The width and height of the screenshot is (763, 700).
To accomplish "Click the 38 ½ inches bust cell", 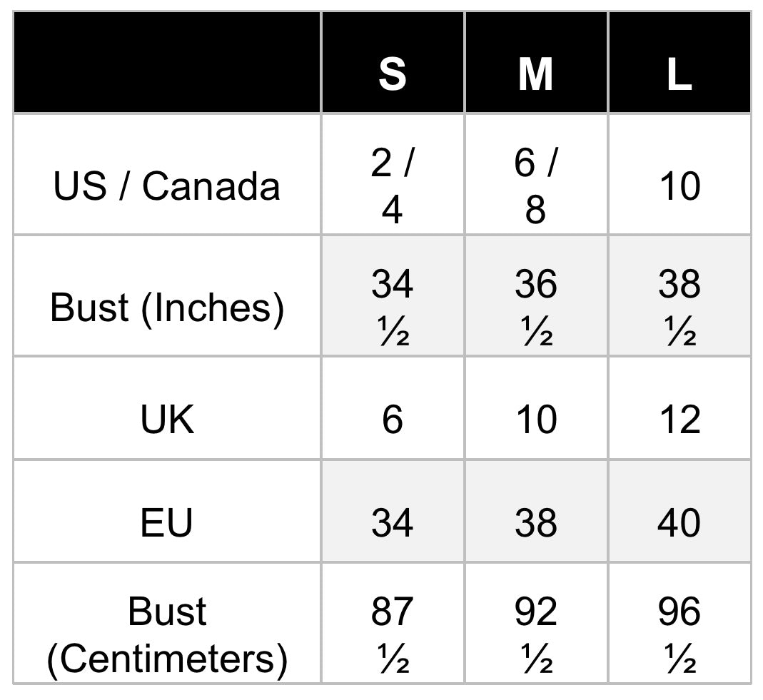I will point(679,308).
